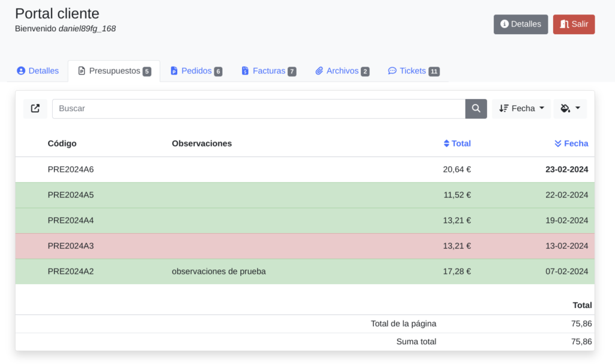The height and width of the screenshot is (364, 615).
Task: Expand the Fecha sort order dropdown
Action: pos(521,109)
